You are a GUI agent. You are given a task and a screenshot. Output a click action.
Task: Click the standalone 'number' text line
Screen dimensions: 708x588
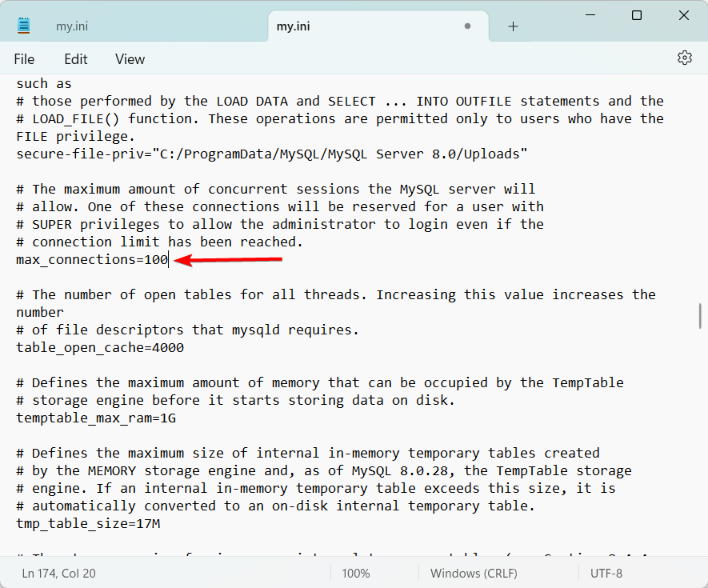40,313
